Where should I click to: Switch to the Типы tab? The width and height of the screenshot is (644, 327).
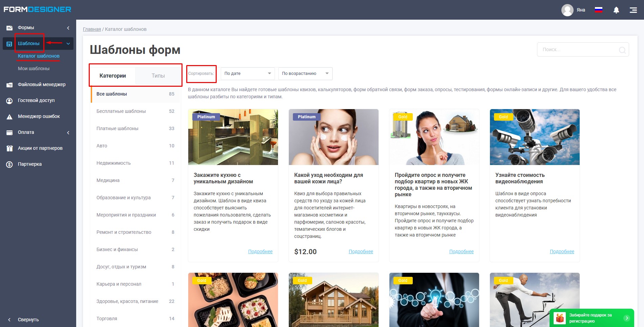pos(158,76)
